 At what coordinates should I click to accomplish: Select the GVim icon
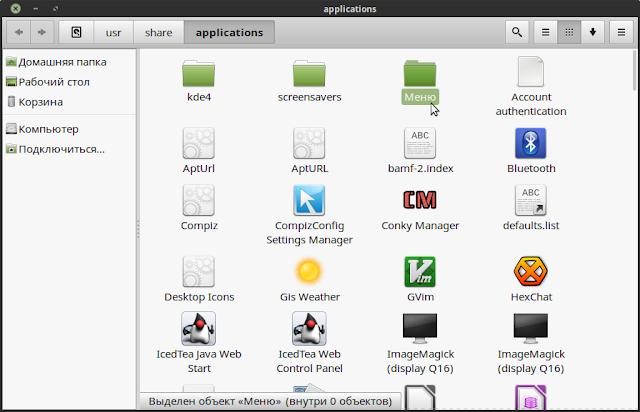[x=420, y=272]
